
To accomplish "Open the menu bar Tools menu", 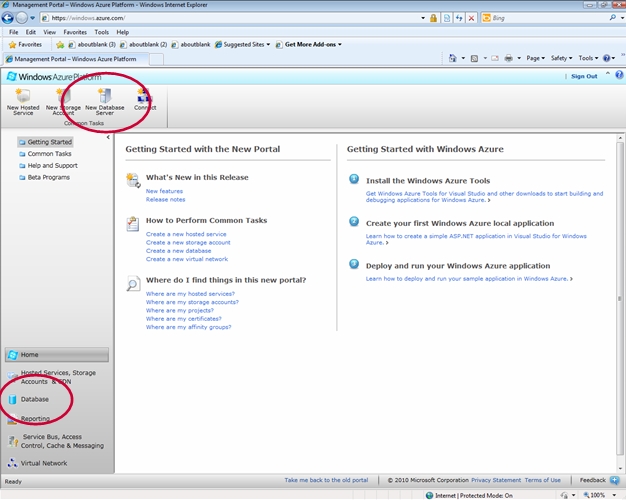I will 101,32.
